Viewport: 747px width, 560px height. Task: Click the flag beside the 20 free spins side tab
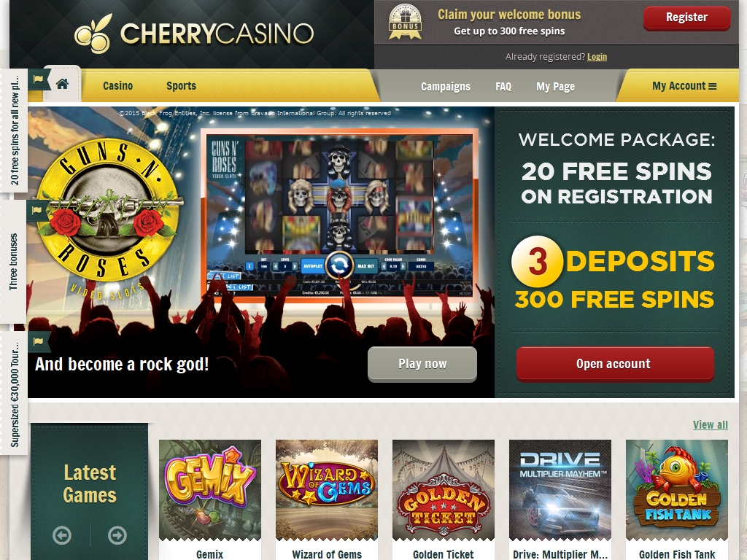38,79
